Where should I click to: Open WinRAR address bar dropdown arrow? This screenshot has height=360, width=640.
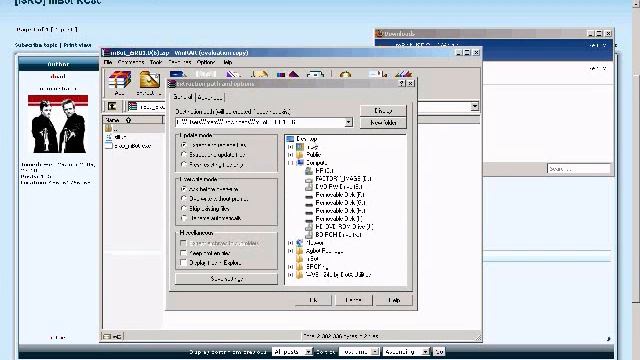474,107
